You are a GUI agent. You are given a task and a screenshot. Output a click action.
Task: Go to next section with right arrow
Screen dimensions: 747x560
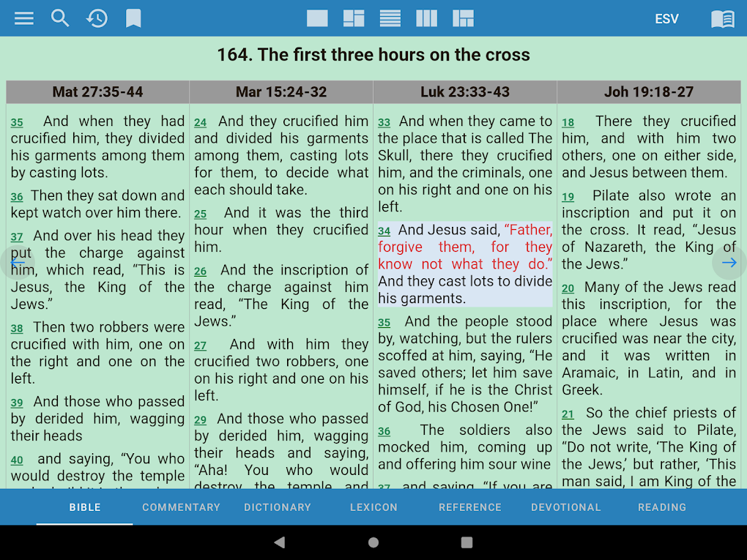[729, 262]
